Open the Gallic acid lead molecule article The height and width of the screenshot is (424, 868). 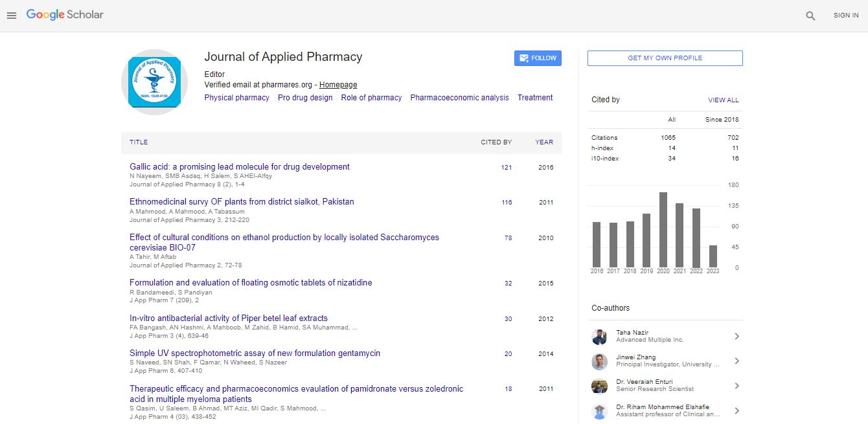click(x=240, y=166)
